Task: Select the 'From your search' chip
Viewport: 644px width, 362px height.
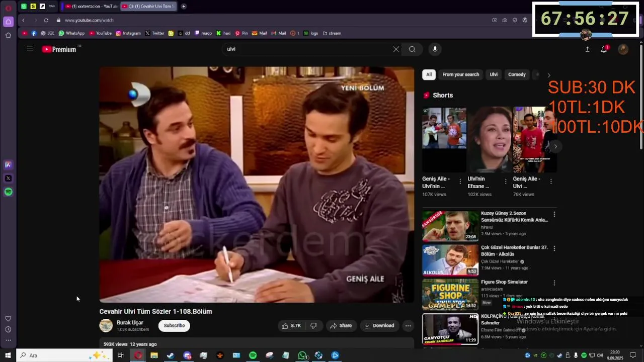Action: coord(461,74)
